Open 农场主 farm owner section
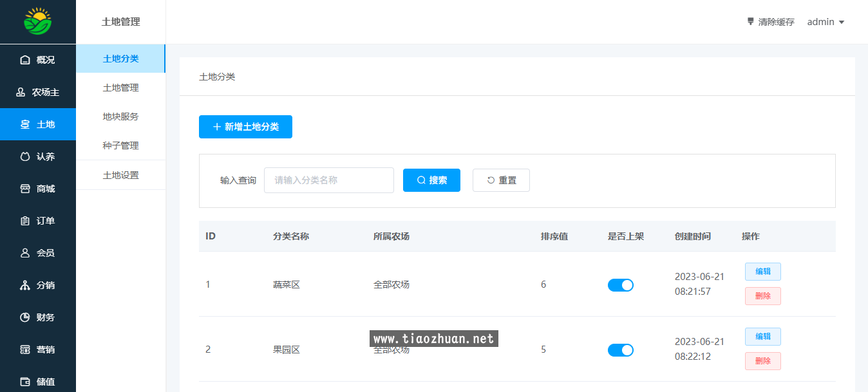Screen dimensions: 868x392 point(38,92)
